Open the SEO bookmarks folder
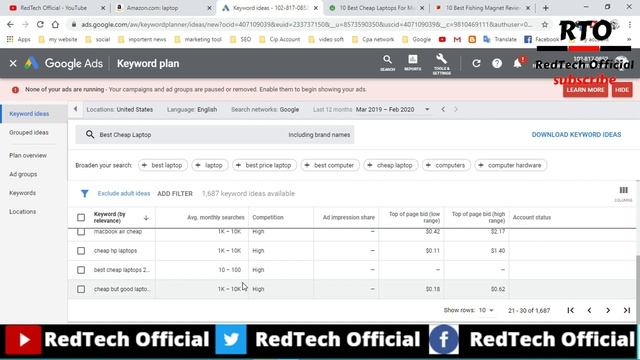640x360 pixels. 240,40
